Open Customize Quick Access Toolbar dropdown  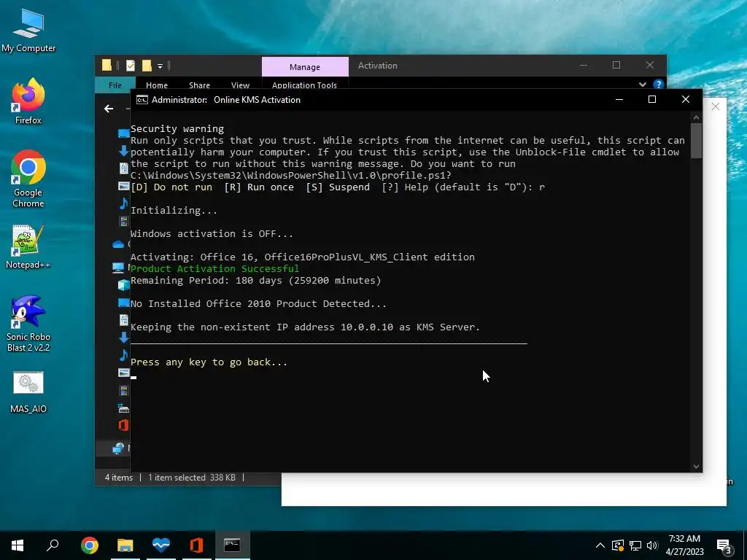pos(160,66)
